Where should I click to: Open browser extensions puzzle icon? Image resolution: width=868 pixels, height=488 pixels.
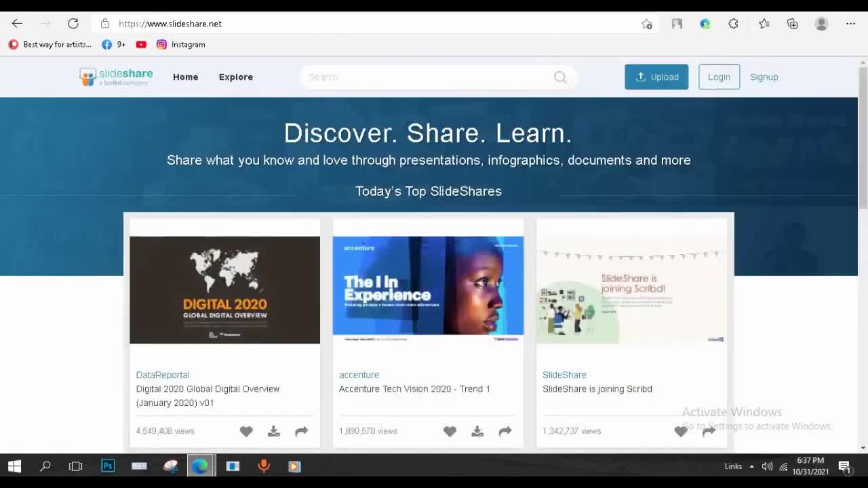click(733, 24)
